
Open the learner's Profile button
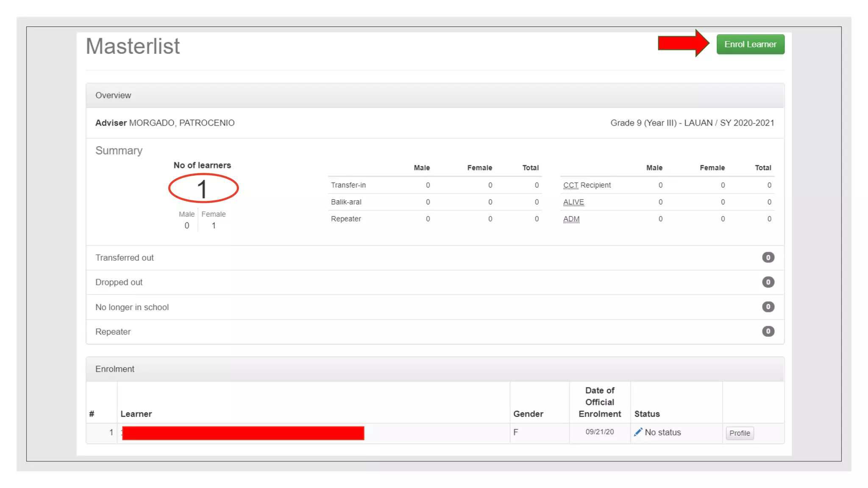pyautogui.click(x=739, y=433)
